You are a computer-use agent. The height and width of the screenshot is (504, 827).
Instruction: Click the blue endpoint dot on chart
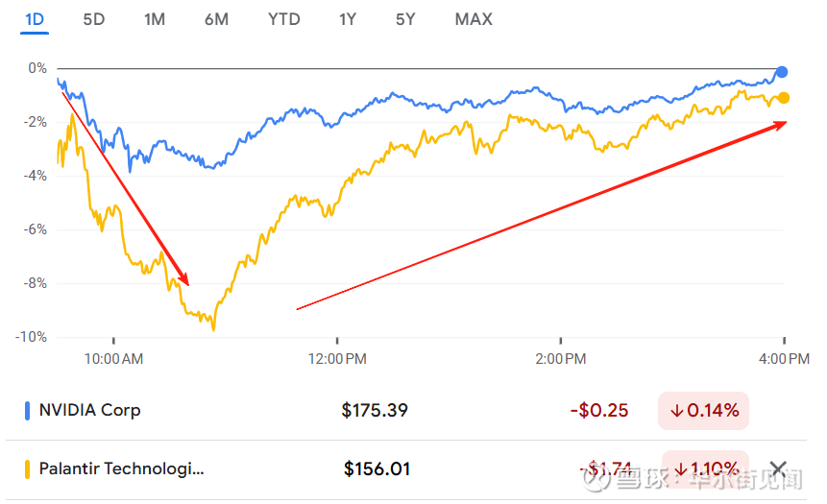tap(782, 72)
